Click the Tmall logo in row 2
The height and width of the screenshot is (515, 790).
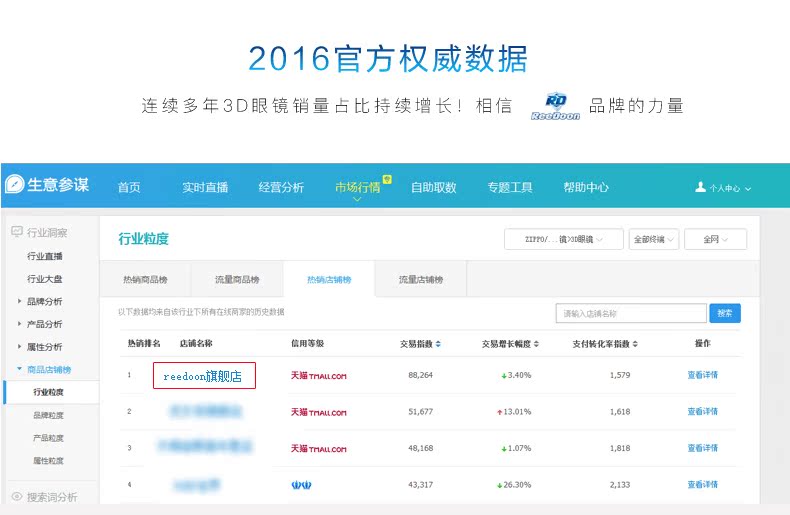click(x=318, y=412)
